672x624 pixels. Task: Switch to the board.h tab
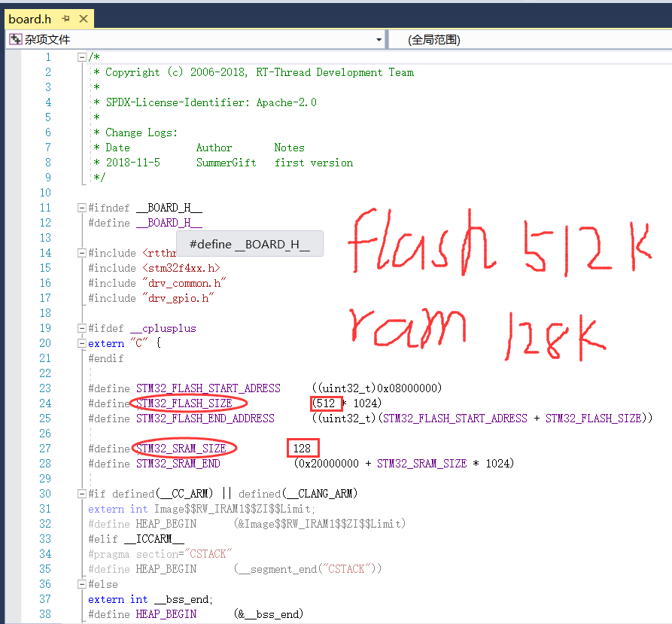[30, 19]
